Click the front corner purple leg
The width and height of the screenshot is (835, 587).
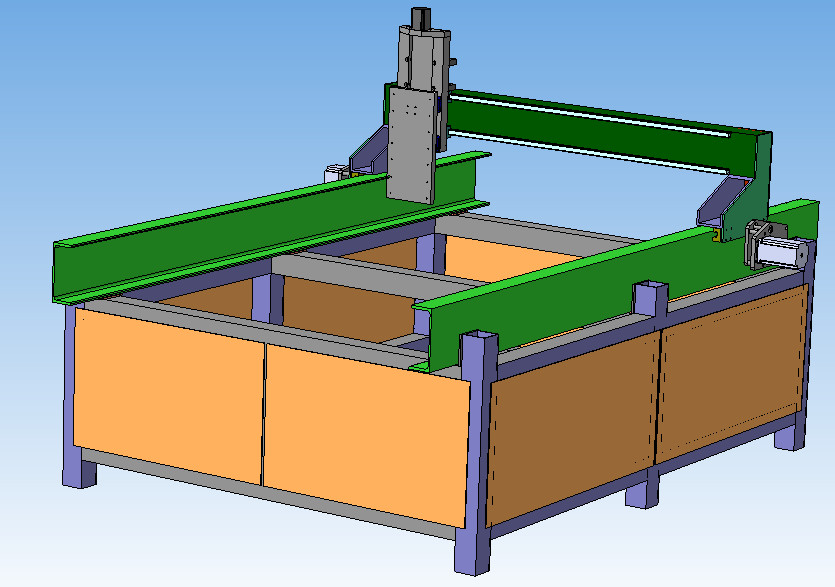[x=477, y=453]
